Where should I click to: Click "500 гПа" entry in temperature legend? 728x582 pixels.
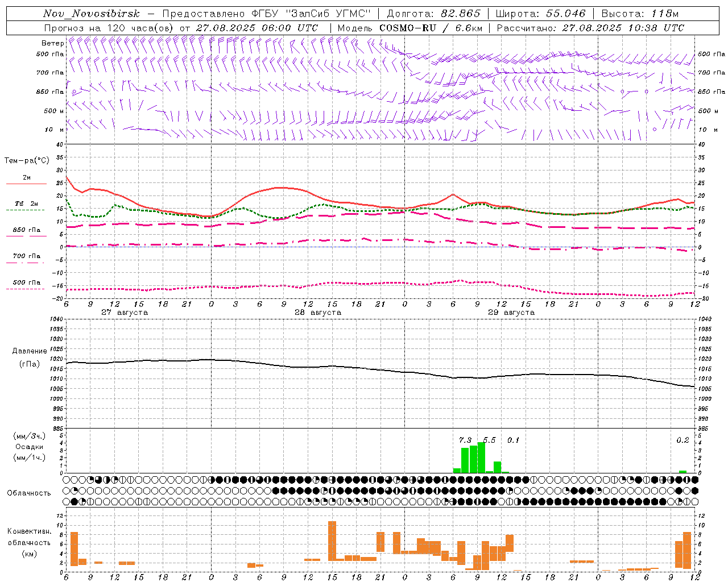tap(27, 282)
